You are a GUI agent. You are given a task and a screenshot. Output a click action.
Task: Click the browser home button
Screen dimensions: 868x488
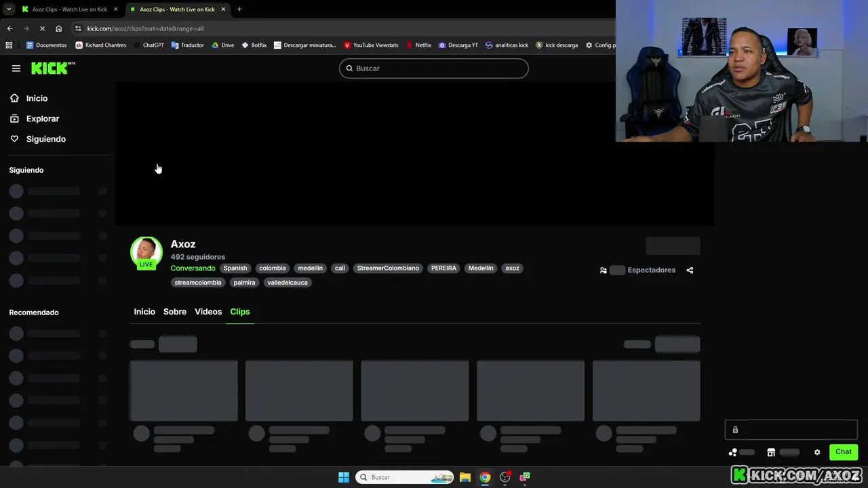coord(58,28)
